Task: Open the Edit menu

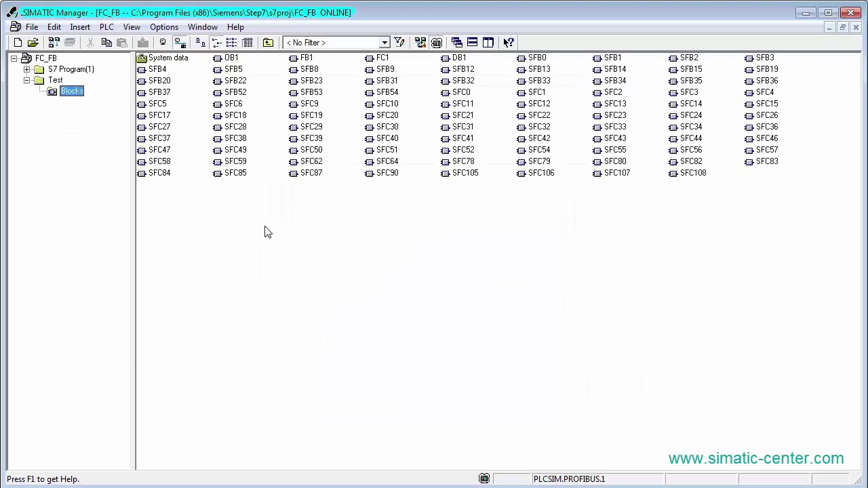Action: [x=54, y=27]
